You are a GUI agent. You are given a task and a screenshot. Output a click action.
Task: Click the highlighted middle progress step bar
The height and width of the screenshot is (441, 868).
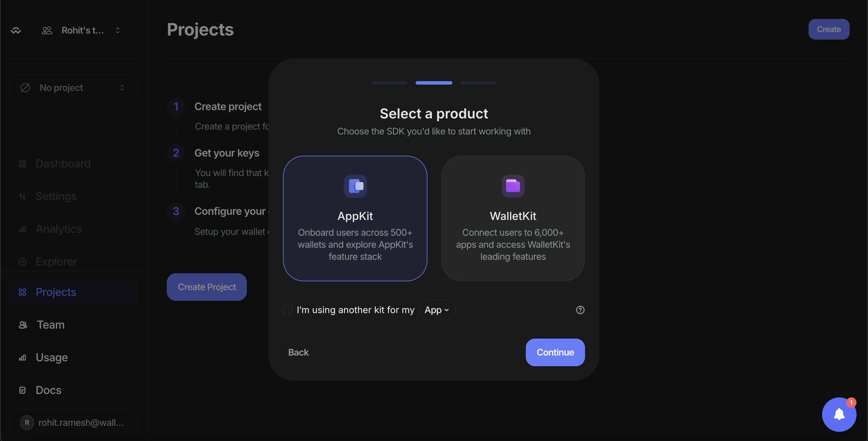click(434, 83)
